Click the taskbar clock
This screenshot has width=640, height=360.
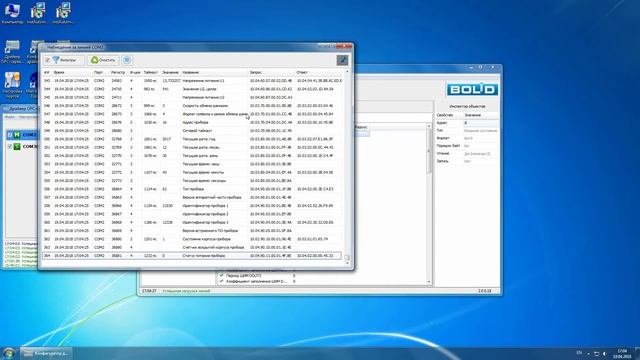click(622, 353)
